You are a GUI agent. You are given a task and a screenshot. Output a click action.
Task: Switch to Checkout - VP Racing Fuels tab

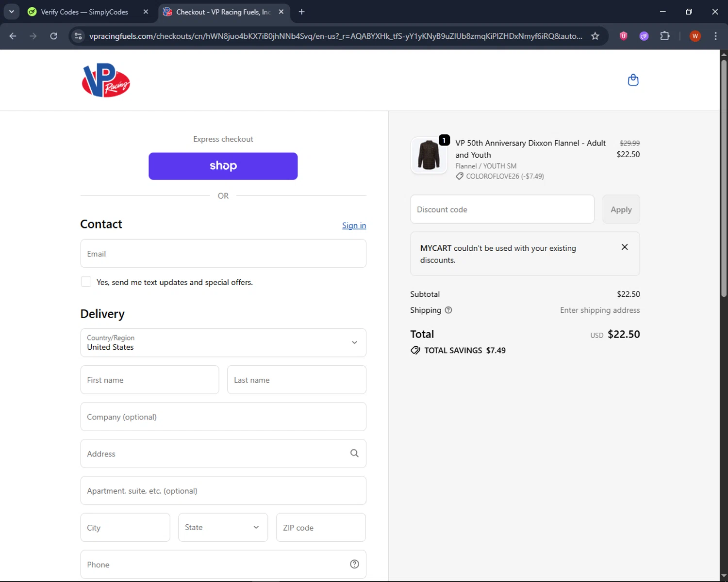point(223,12)
